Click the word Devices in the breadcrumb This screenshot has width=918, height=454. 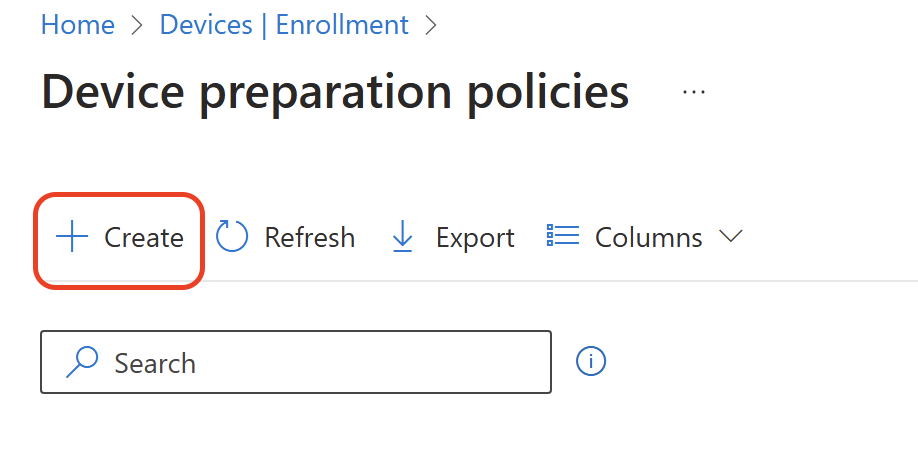[x=206, y=25]
